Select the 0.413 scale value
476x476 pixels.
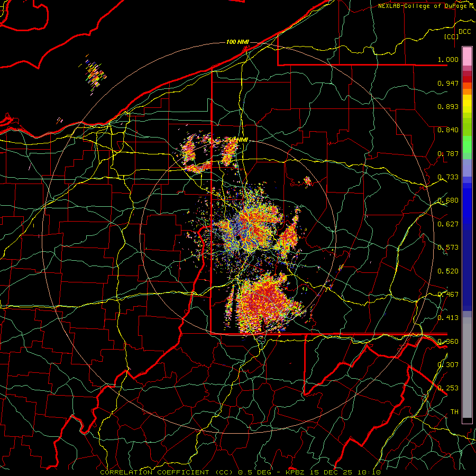pos(448,318)
